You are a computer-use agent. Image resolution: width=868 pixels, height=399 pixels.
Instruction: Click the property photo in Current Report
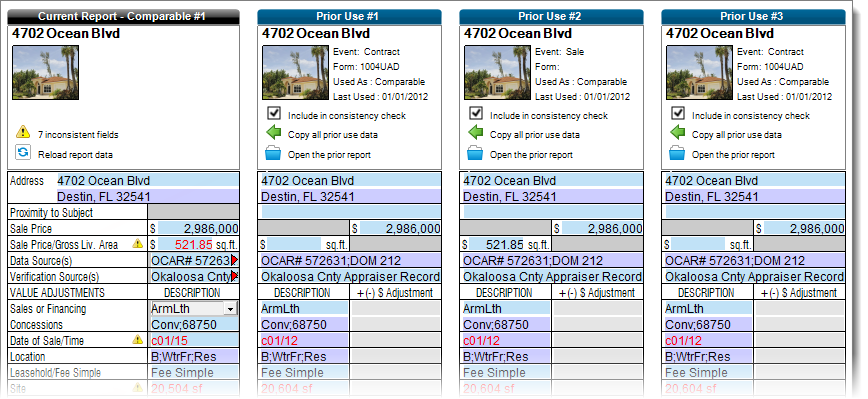click(x=45, y=72)
